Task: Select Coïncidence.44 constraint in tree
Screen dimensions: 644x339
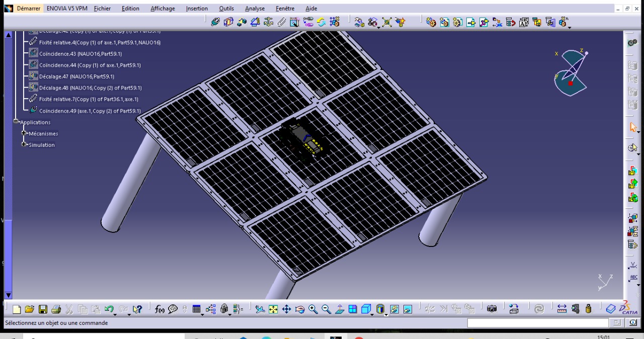Action: (90, 65)
